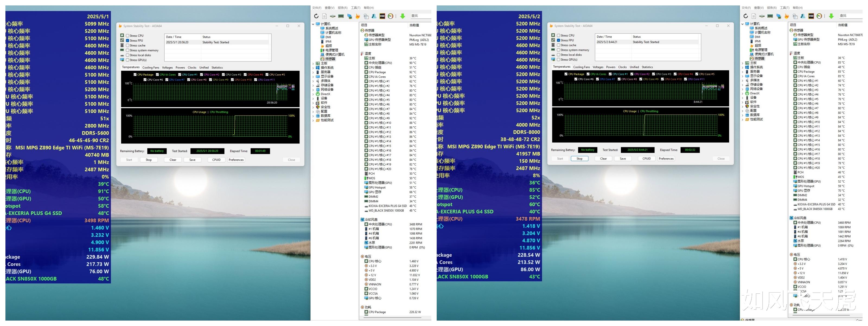Open the 工具(T) menu in left AIDA64
The width and height of the screenshot is (868, 326).
point(356,8)
